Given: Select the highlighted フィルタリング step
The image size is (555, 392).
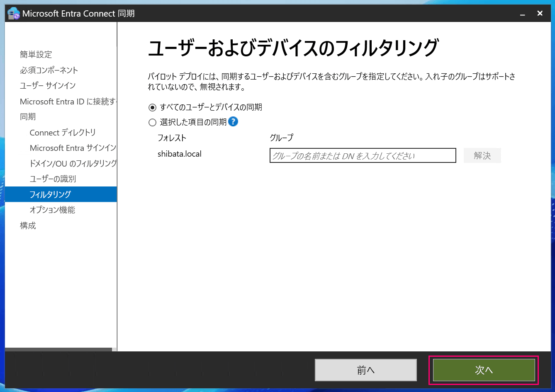Looking at the screenshot, I should (61, 194).
